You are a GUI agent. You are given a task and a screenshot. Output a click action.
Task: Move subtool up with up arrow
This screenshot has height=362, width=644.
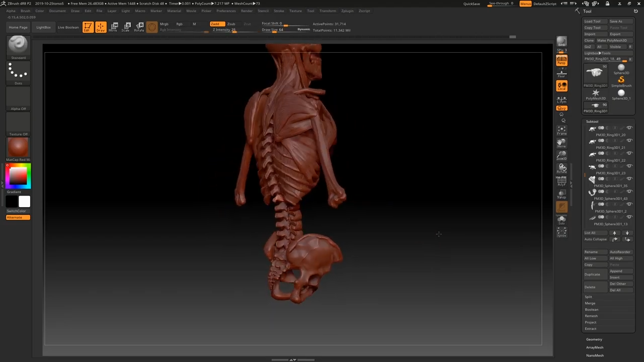(614, 233)
